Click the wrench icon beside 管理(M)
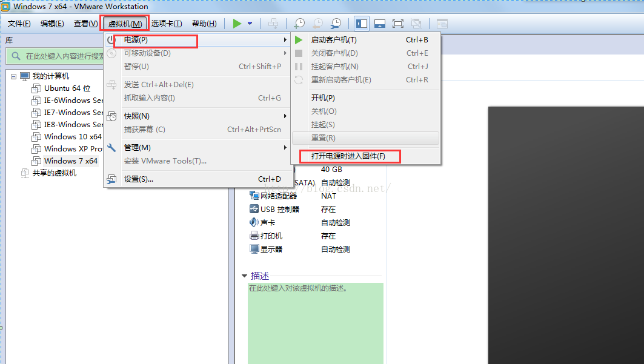The height and width of the screenshot is (364, 644). 111,148
